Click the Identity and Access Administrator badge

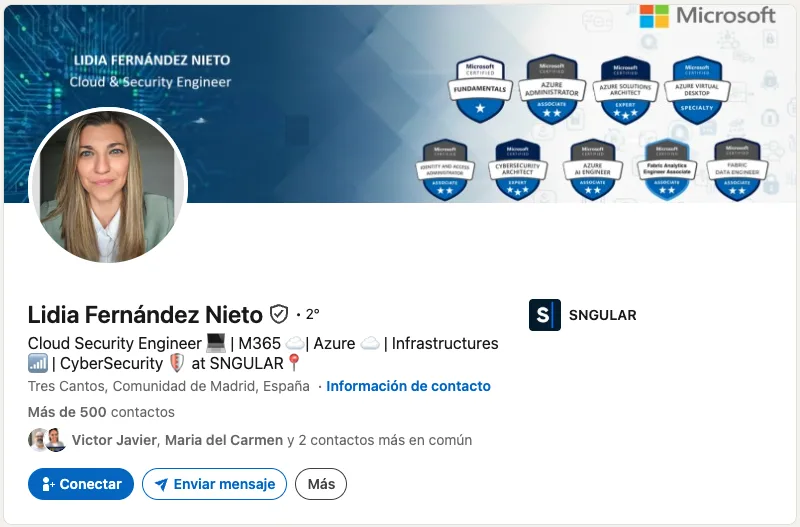coord(445,170)
